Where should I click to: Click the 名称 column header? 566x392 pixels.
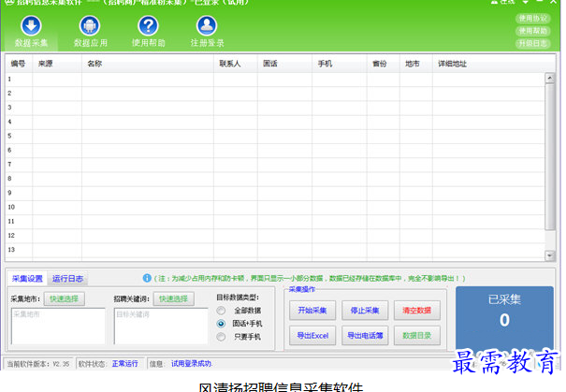[148, 64]
